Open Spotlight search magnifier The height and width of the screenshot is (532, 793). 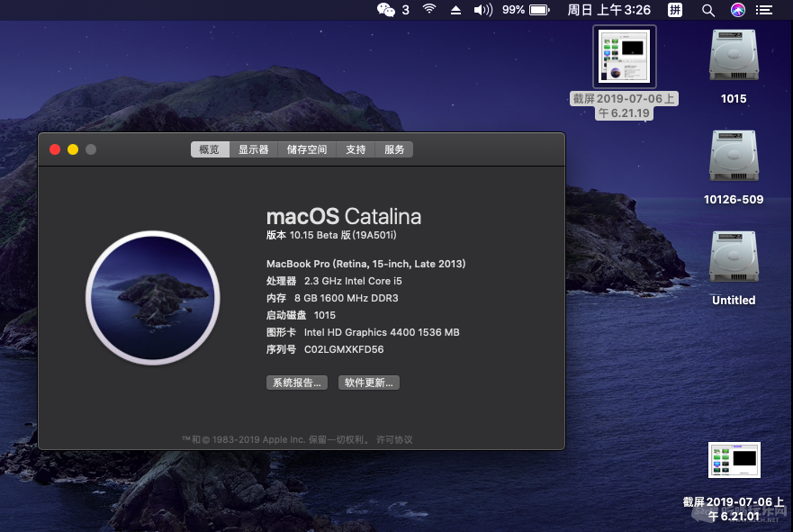(708, 10)
